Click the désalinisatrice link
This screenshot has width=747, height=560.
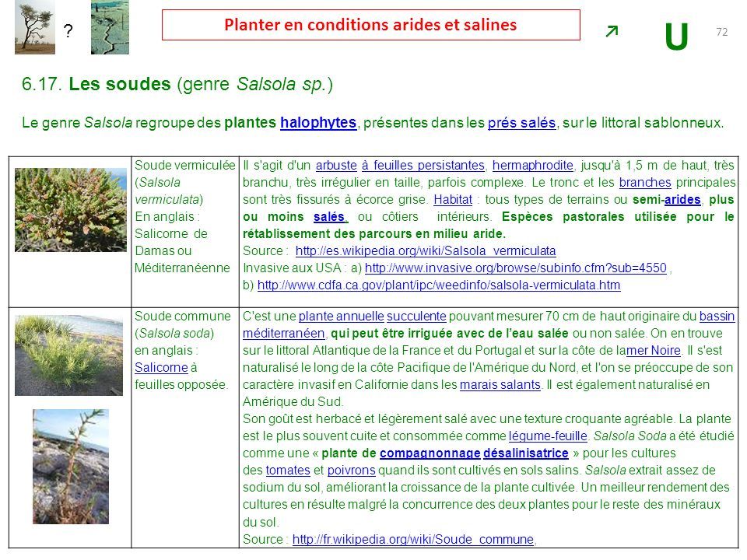pyautogui.click(x=526, y=453)
